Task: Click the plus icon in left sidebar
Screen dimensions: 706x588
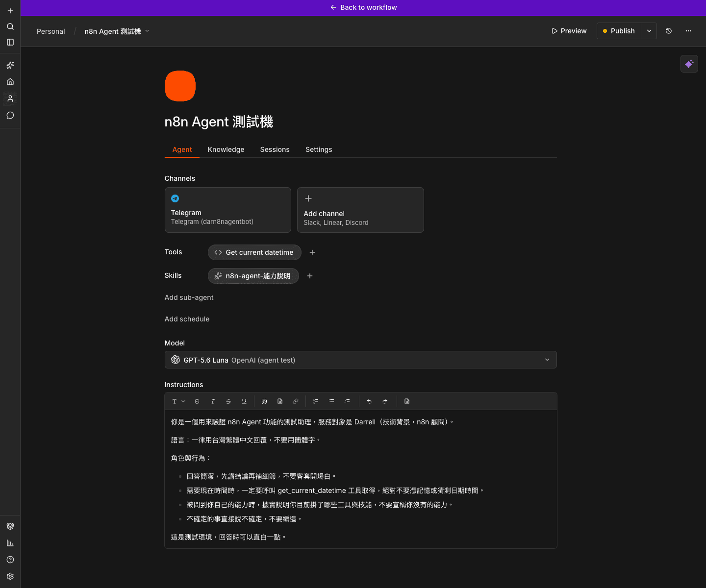Action: click(10, 11)
